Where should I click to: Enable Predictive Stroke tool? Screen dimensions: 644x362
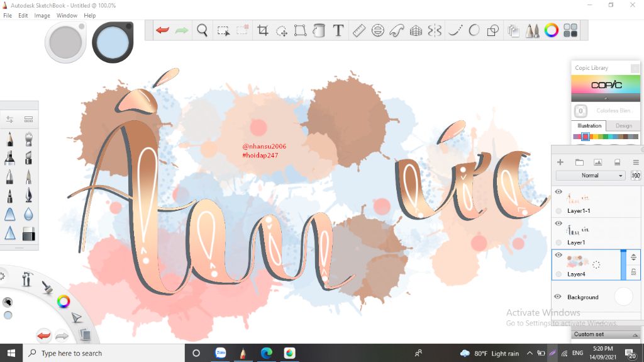click(474, 30)
